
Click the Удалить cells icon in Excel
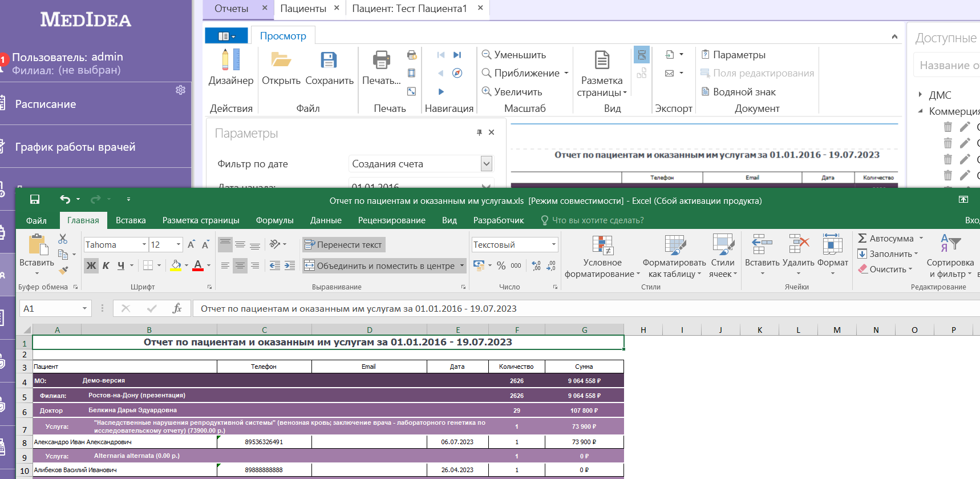799,244
